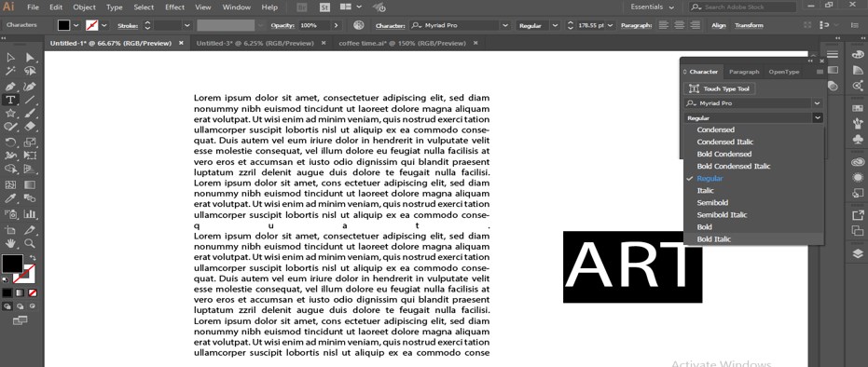
Task: Select the Artboard tool
Action: coord(10,230)
